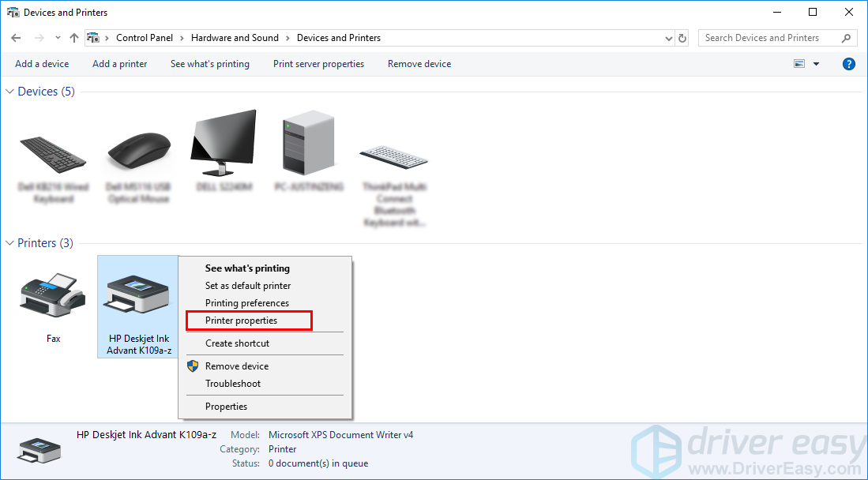
Task: Select Troubleshoot from the context menu
Action: click(x=233, y=384)
